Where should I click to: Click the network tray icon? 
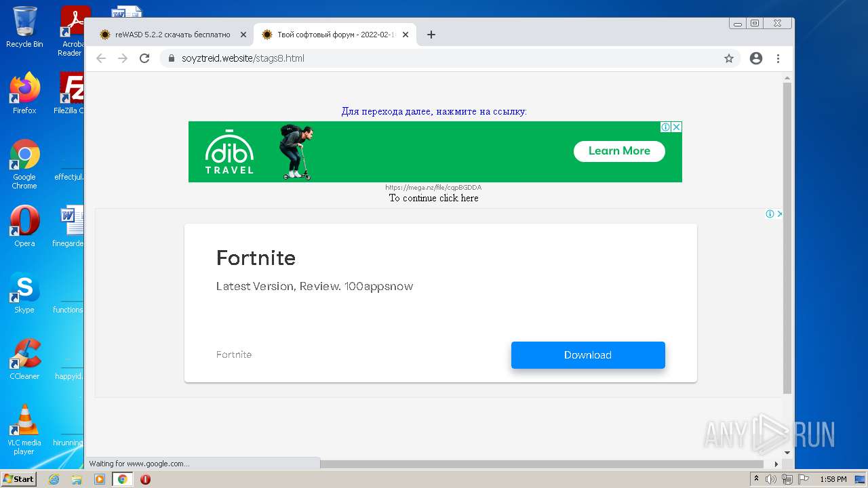pyautogui.click(x=787, y=479)
